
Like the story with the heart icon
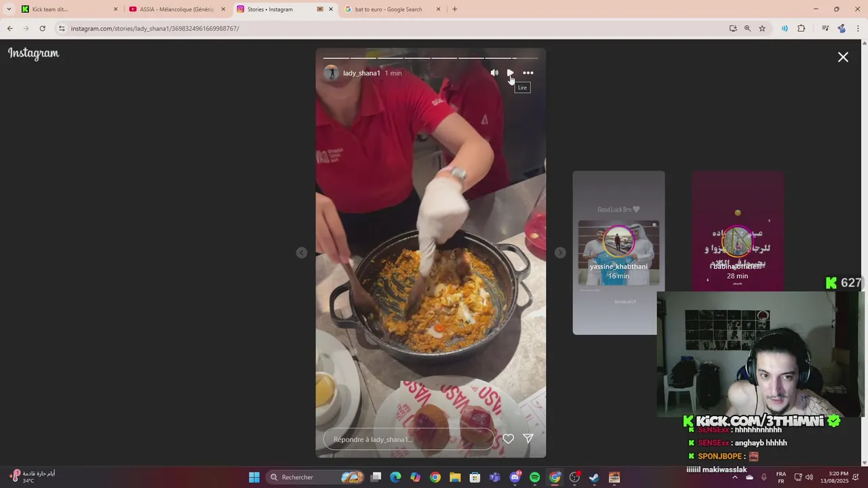coord(508,439)
